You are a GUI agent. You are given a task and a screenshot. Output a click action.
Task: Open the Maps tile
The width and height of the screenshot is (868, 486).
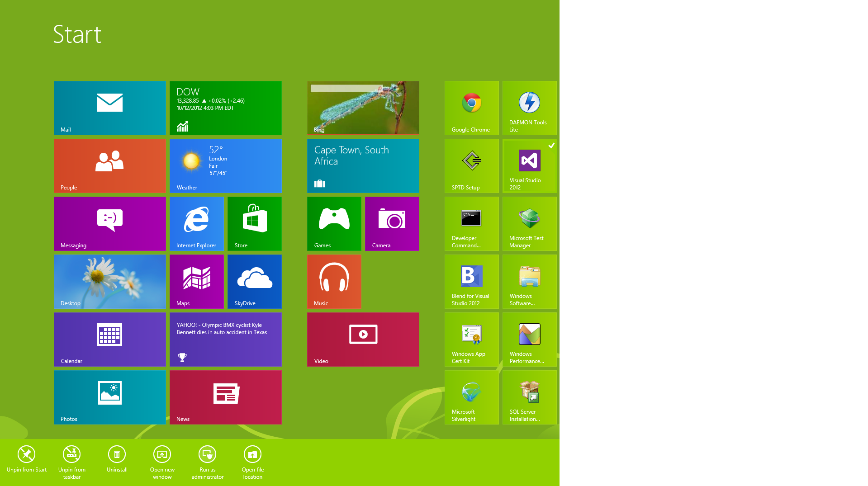click(197, 282)
